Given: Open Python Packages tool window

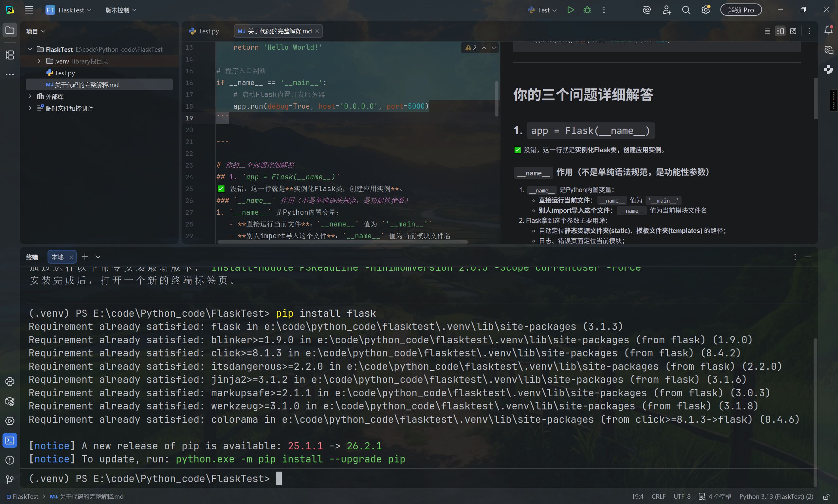Looking at the screenshot, I should 10,402.
